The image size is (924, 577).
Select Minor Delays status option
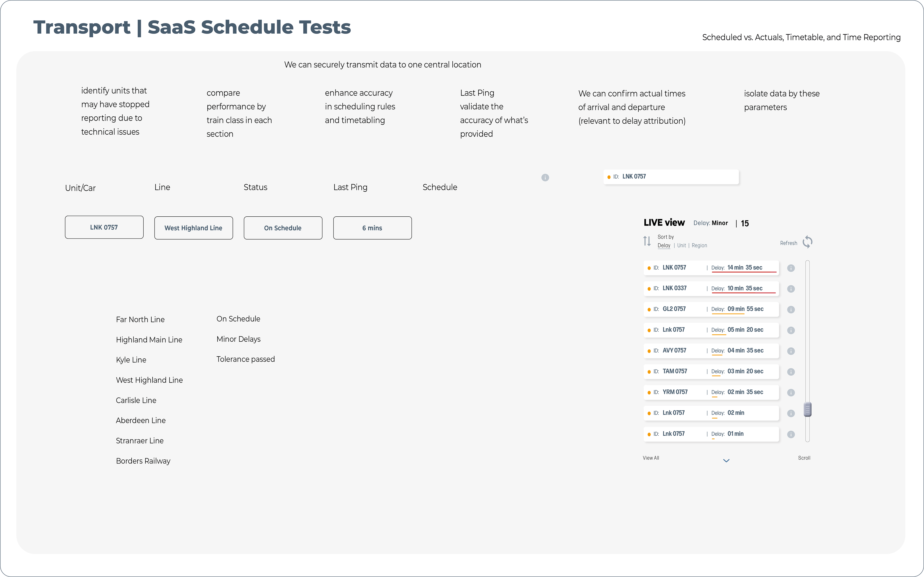click(238, 339)
